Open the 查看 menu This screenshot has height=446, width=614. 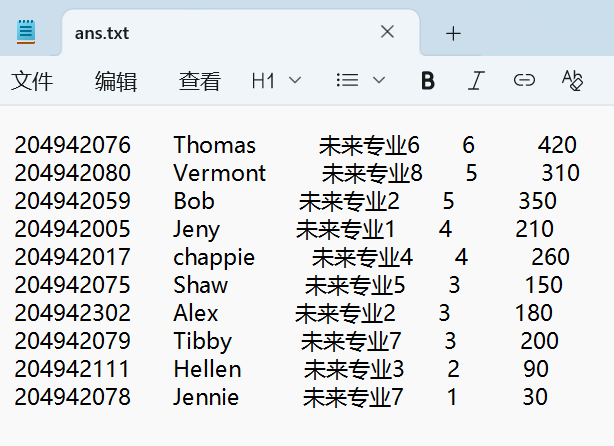pos(200,81)
